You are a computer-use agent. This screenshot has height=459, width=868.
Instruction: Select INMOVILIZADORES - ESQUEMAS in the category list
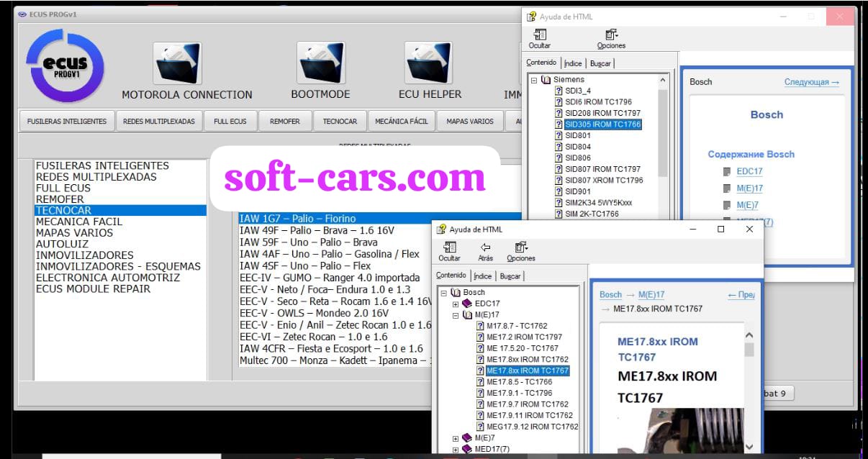coord(118,266)
